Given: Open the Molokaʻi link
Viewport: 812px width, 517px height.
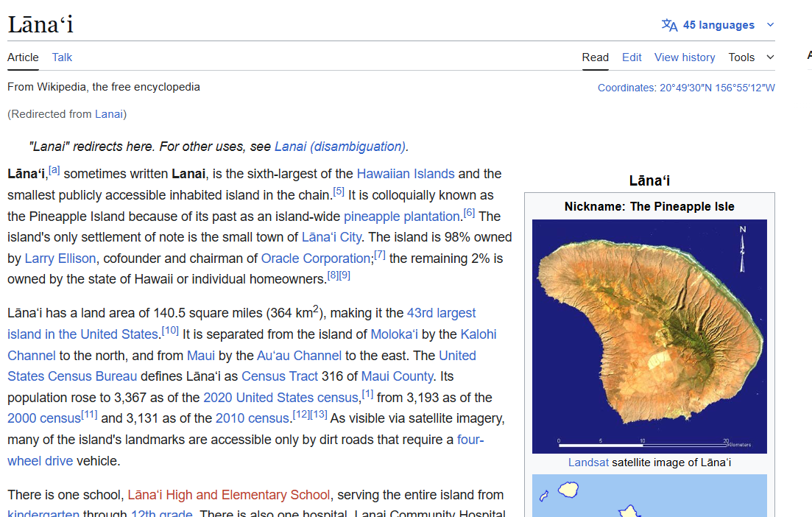Looking at the screenshot, I should (x=394, y=334).
